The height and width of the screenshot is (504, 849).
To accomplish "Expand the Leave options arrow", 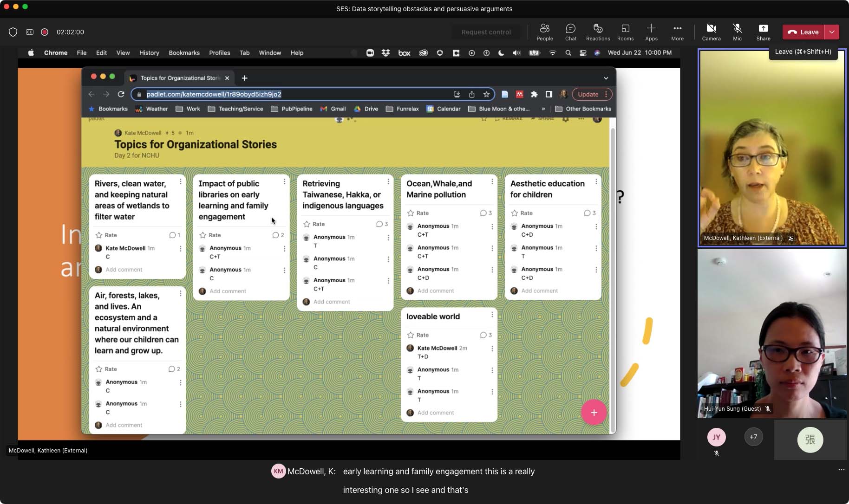I will click(x=832, y=32).
